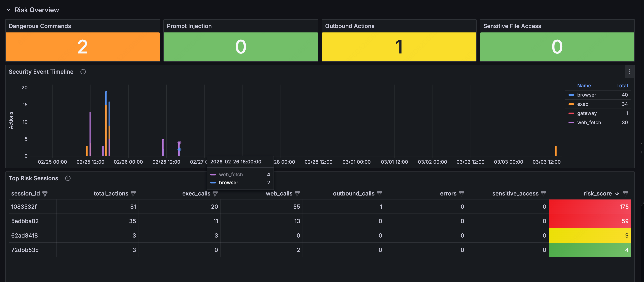
Task: Filter the total_actions column
Action: coord(134,194)
